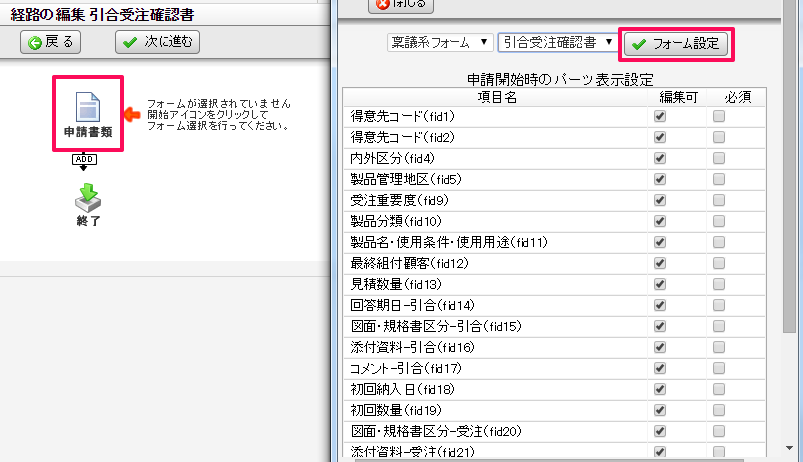803x462 pixels.
Task: Select 初回納入日(fid18) row label
Action: pos(403,389)
